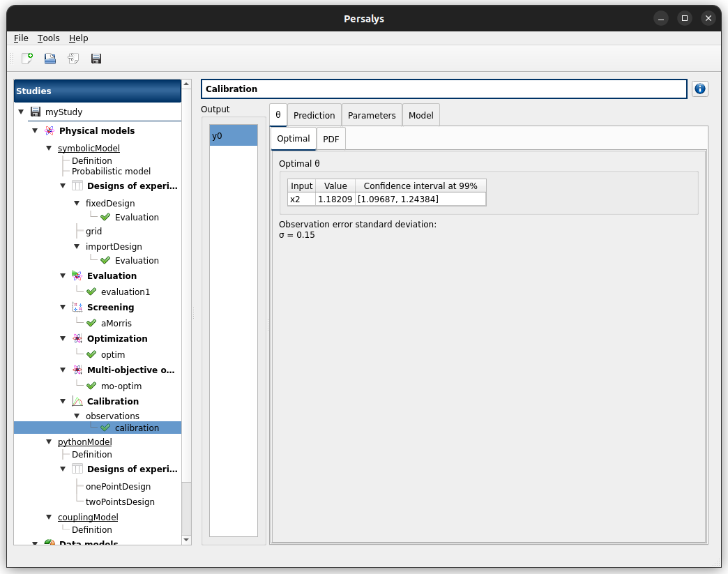Screen dimensions: 728x574
Task: Click the Calibration category icon in tree
Action: tap(77, 402)
